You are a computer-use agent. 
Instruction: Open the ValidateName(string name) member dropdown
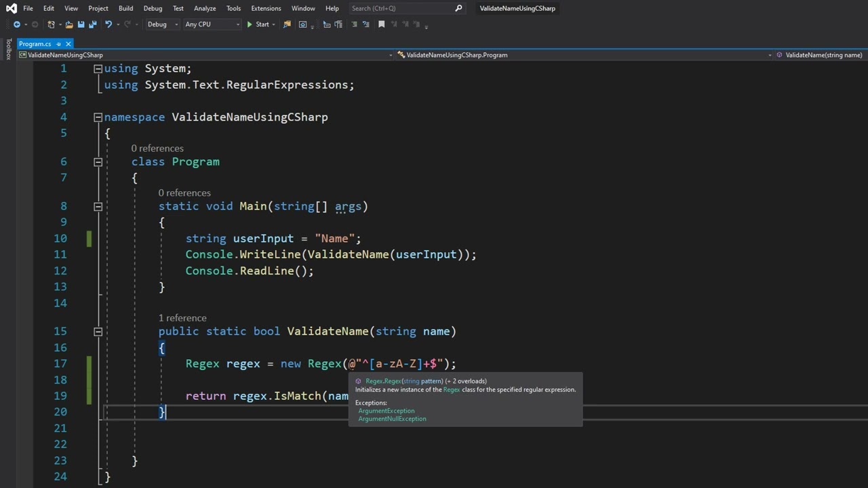point(821,55)
